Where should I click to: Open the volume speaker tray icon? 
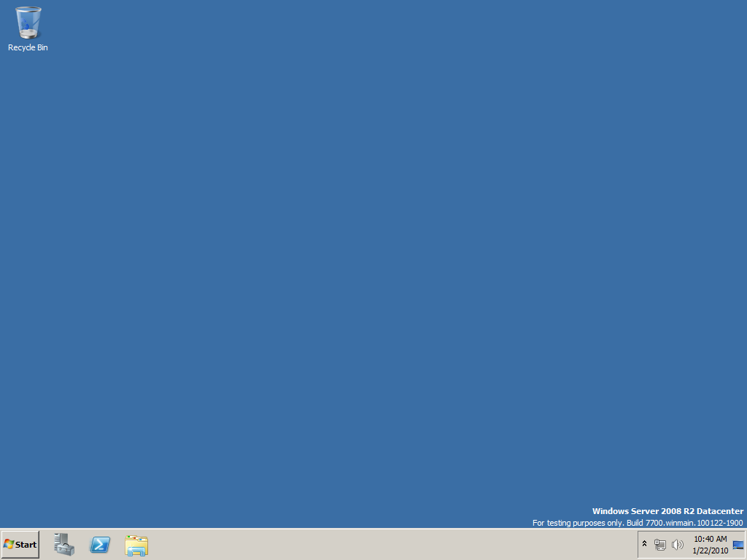(x=677, y=544)
